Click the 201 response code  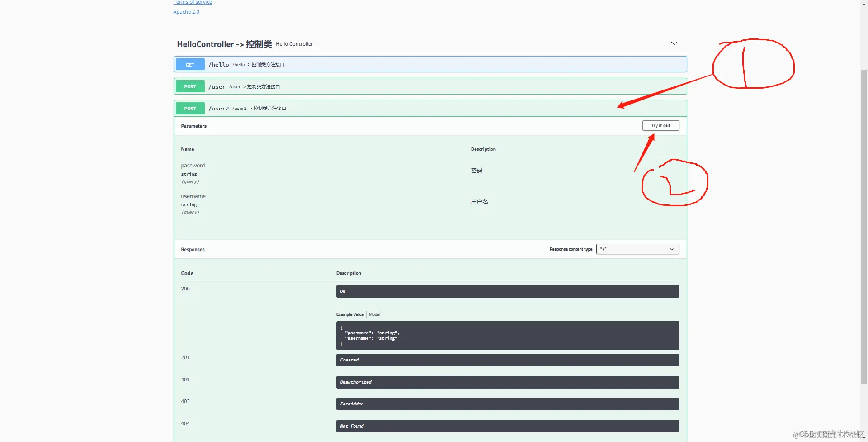click(x=185, y=357)
